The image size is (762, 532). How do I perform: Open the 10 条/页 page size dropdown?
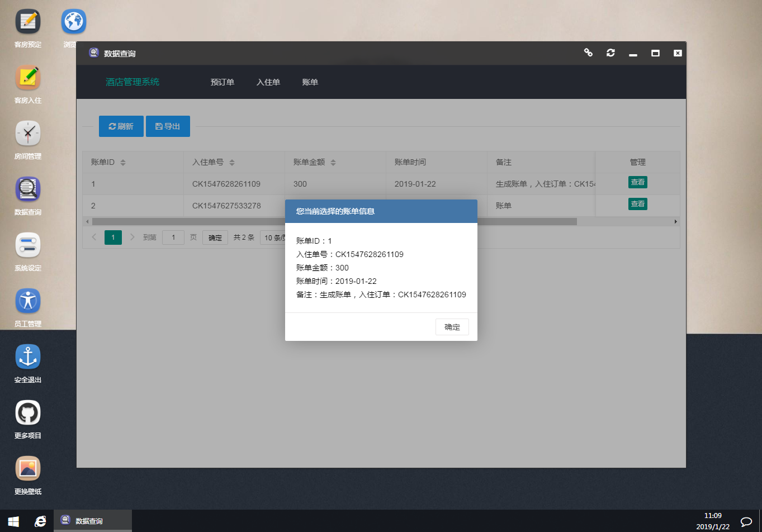tap(273, 237)
